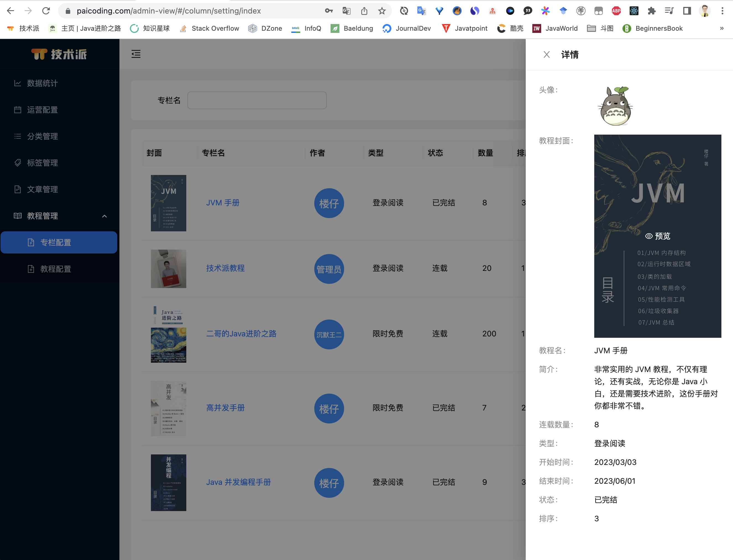The image size is (733, 560).
Task: Open Chrome three-dot menu
Action: (x=722, y=11)
